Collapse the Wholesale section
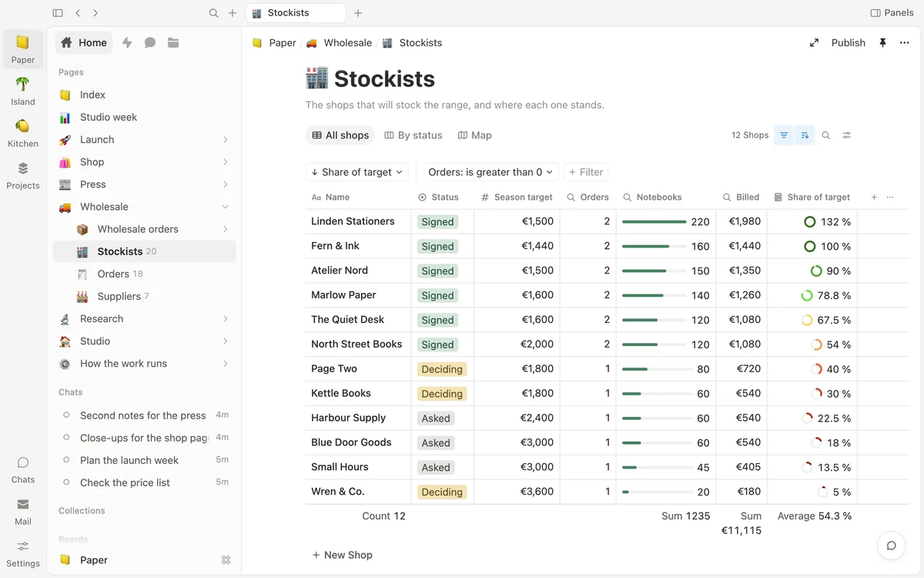This screenshot has height=578, width=924. (x=225, y=207)
